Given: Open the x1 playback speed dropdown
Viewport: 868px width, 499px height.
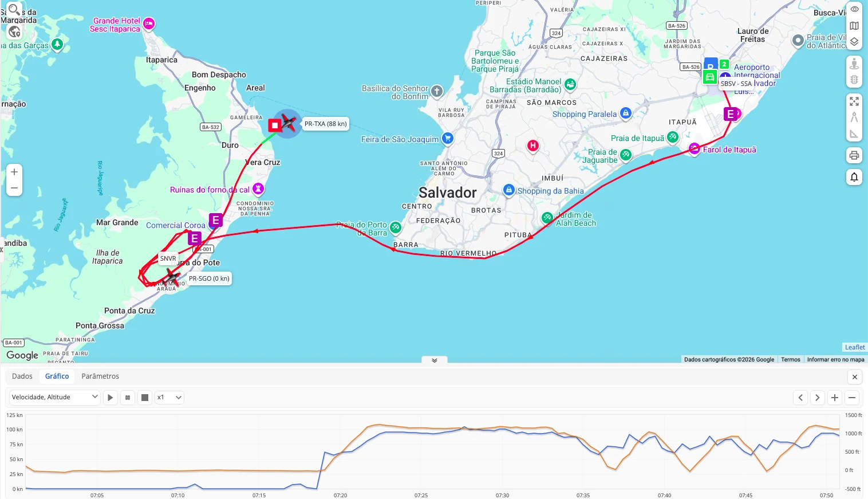Looking at the screenshot, I should pyautogui.click(x=169, y=397).
